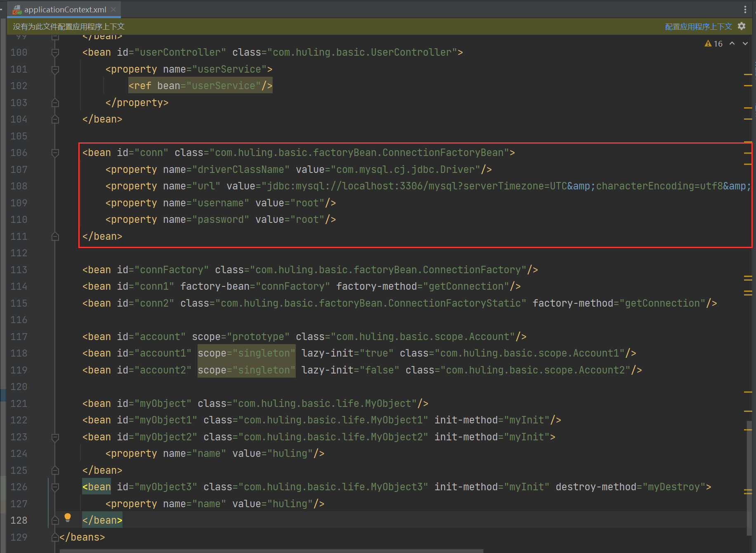756x553 pixels.
Task: Click the 16 warnings indicator
Action: click(x=714, y=44)
